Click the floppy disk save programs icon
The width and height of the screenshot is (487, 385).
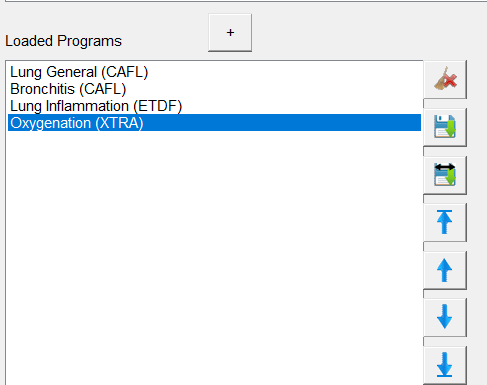445,127
